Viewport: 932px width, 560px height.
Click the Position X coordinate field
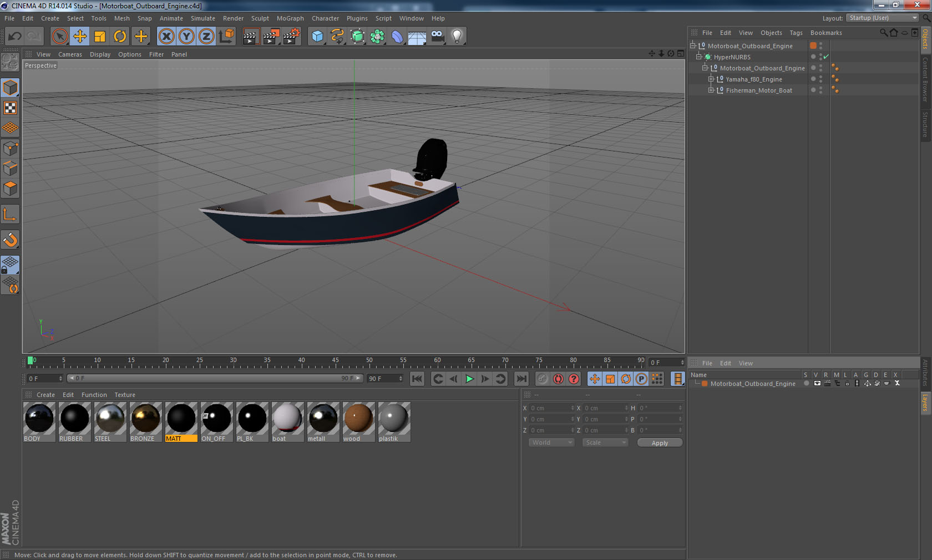coord(552,408)
